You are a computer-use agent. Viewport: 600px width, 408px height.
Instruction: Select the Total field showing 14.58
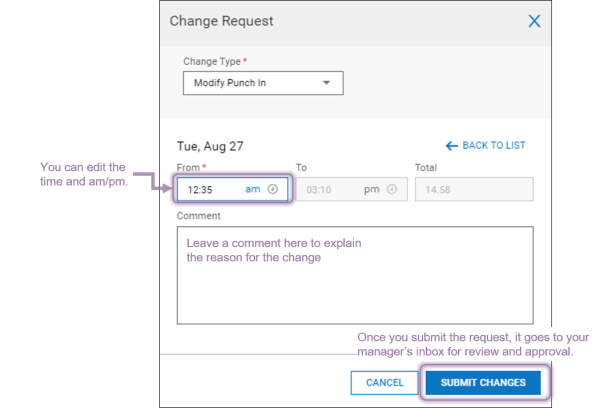473,189
